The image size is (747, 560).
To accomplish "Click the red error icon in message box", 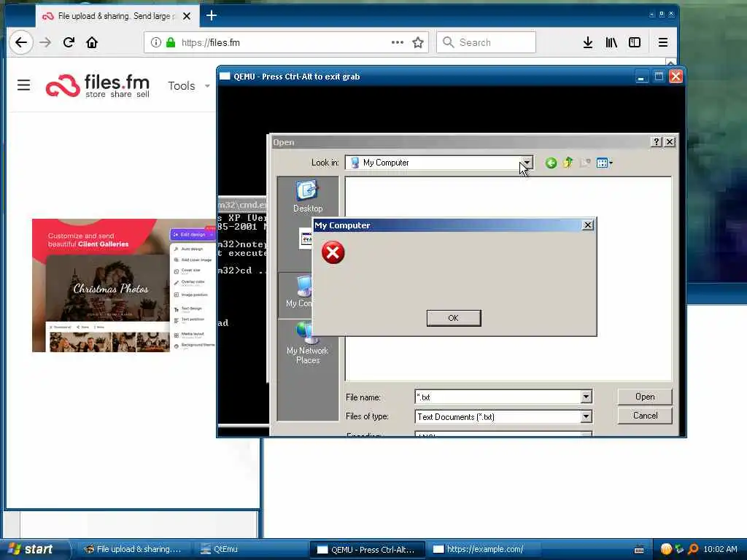I will coord(333,252).
